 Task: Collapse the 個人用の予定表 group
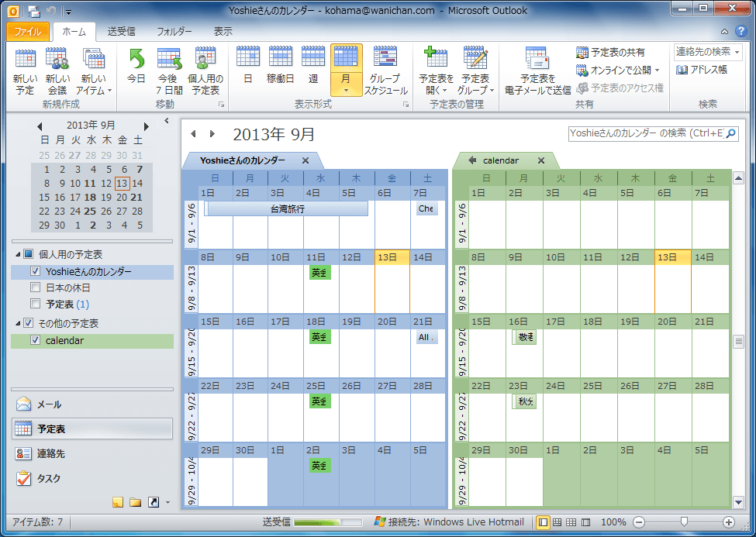point(17,254)
